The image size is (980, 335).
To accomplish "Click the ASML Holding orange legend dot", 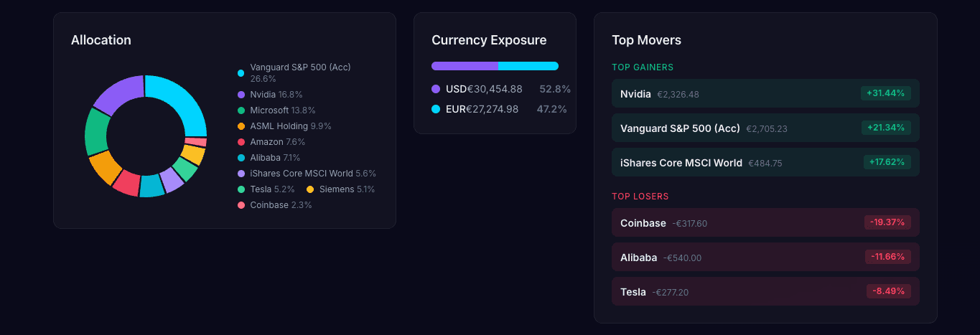I will 241,126.
